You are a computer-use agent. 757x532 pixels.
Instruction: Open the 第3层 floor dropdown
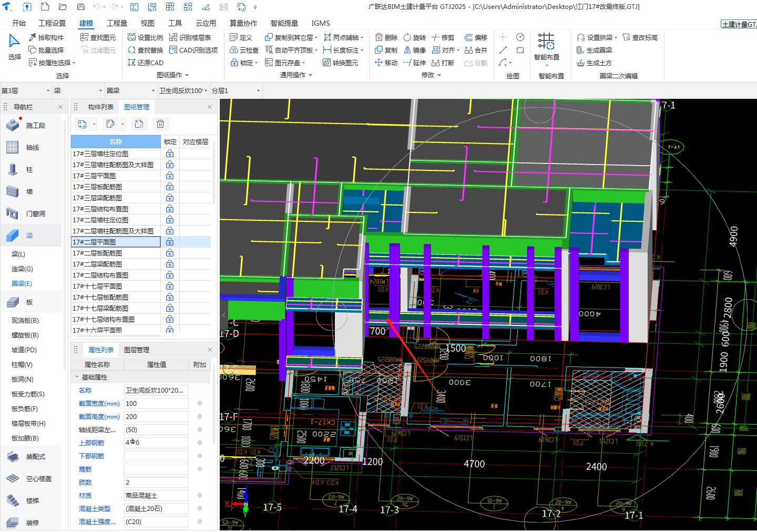(x=26, y=90)
